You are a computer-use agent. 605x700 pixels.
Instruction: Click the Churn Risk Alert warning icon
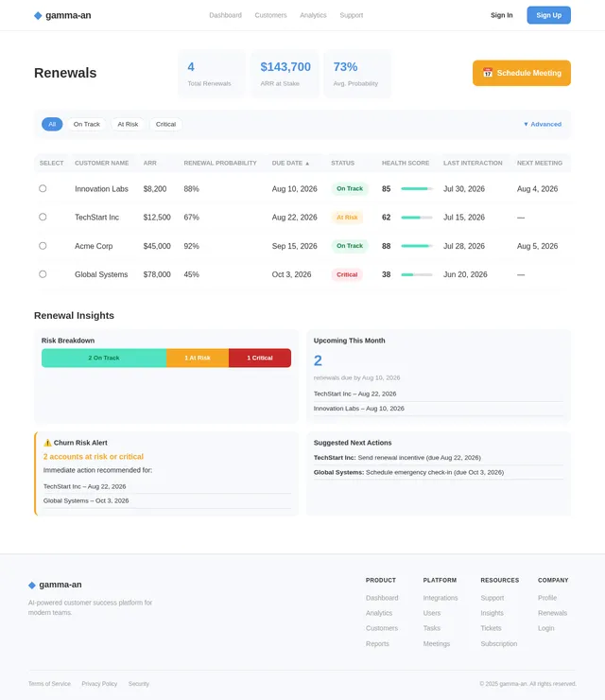(47, 443)
